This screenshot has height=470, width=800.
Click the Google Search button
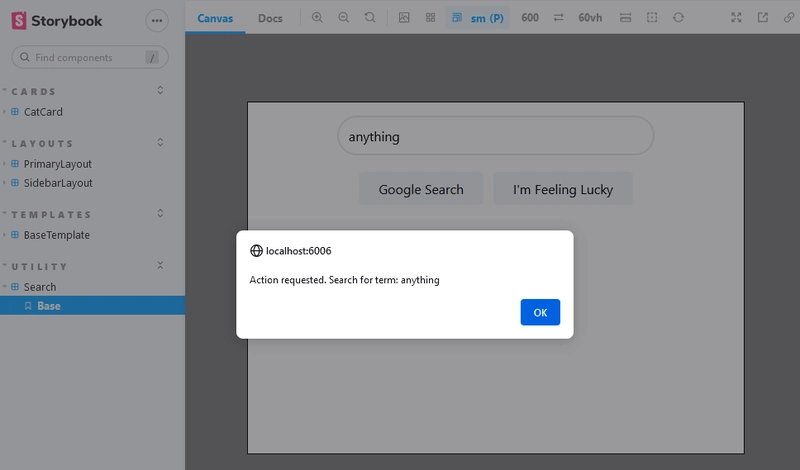(421, 189)
